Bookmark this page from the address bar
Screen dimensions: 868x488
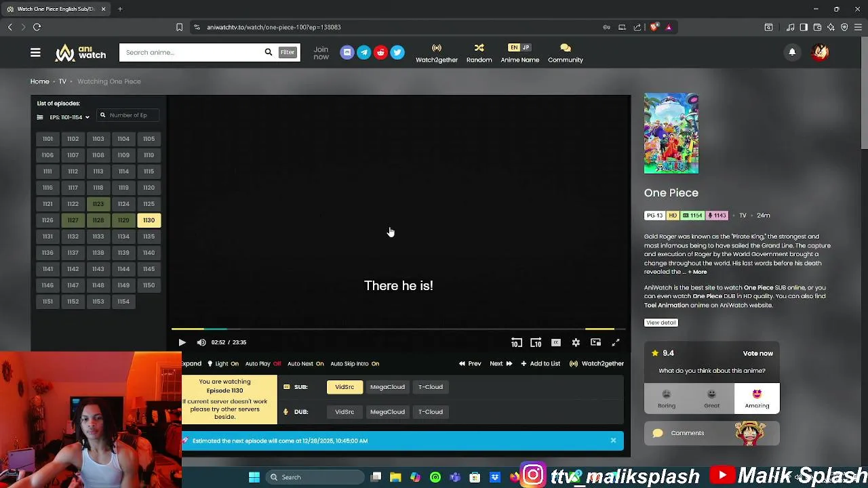179,27
